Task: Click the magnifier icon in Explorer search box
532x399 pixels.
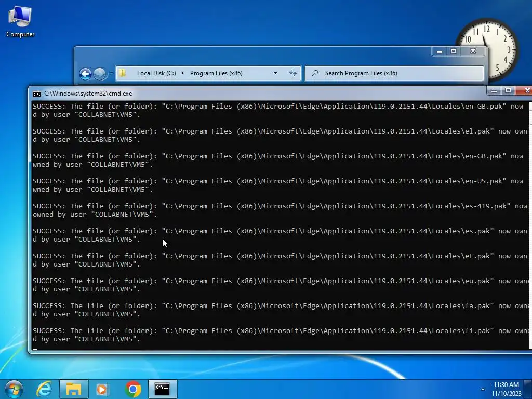Action: tap(315, 73)
